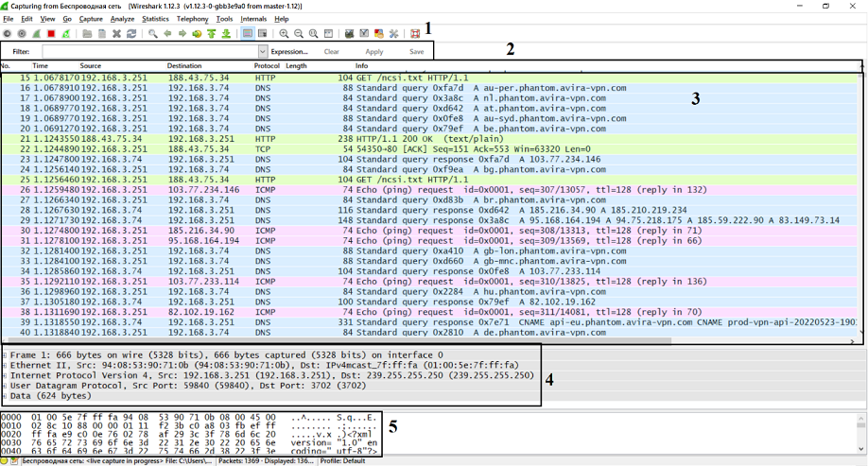The width and height of the screenshot is (868, 466).
Task: Open the coloring rules editor icon
Action: click(379, 34)
